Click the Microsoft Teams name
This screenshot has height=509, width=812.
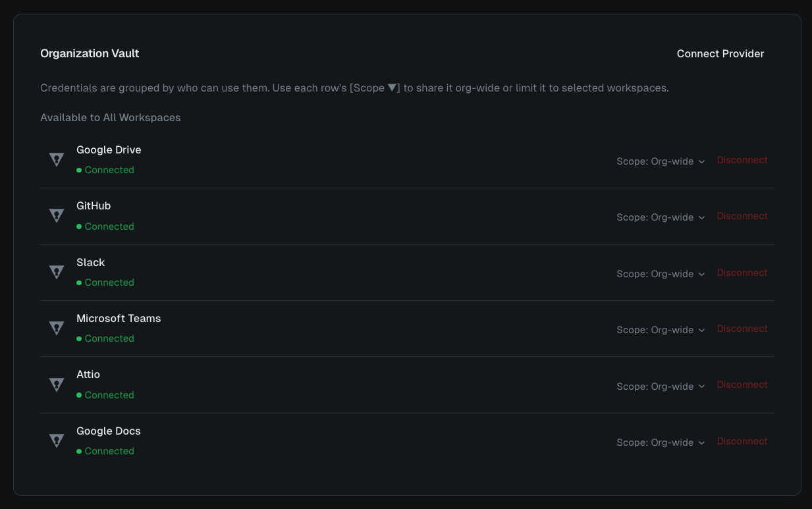tap(119, 318)
